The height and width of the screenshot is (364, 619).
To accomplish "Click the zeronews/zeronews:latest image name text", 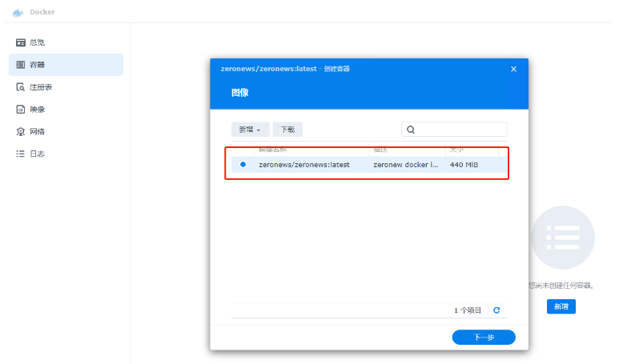I will (304, 165).
